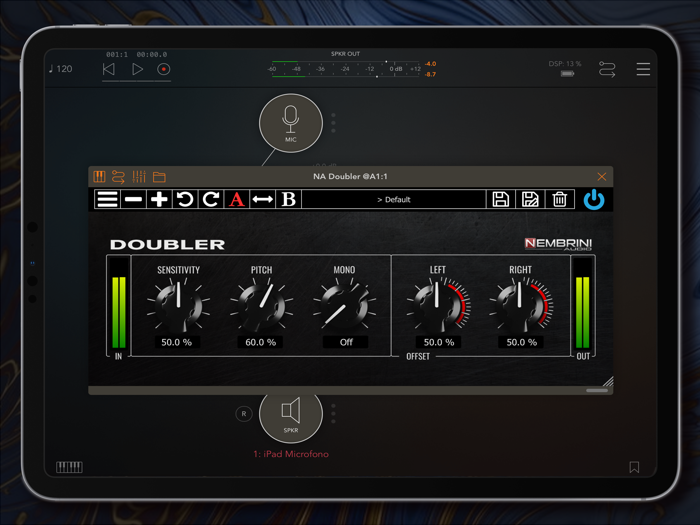Image resolution: width=700 pixels, height=525 pixels.
Task: Click the 120 tempo indicator
Action: point(61,69)
